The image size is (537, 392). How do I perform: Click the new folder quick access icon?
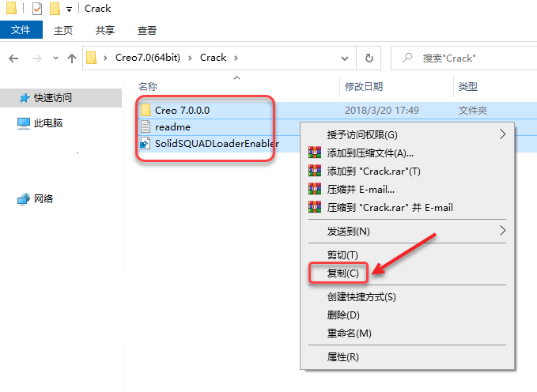[x=55, y=9]
